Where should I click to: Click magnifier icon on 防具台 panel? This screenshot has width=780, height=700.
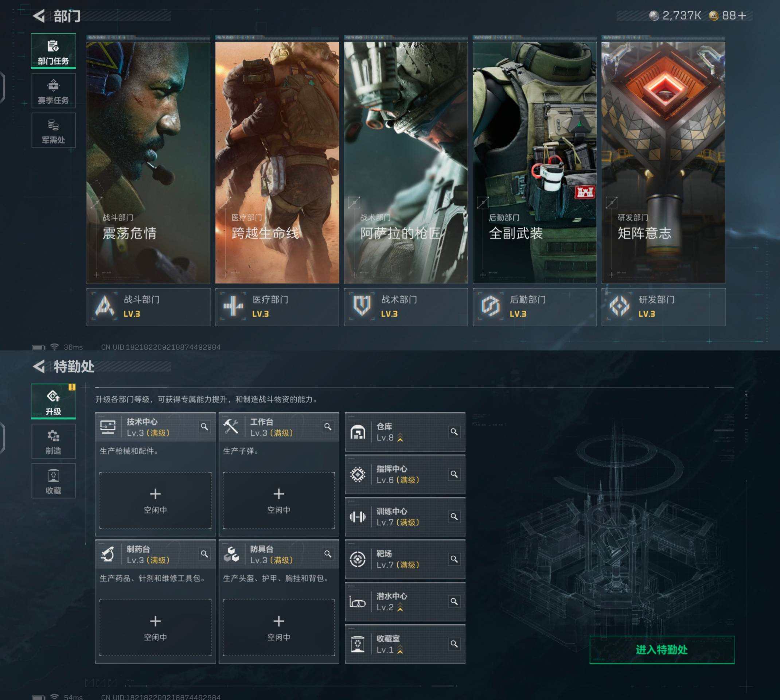click(328, 554)
